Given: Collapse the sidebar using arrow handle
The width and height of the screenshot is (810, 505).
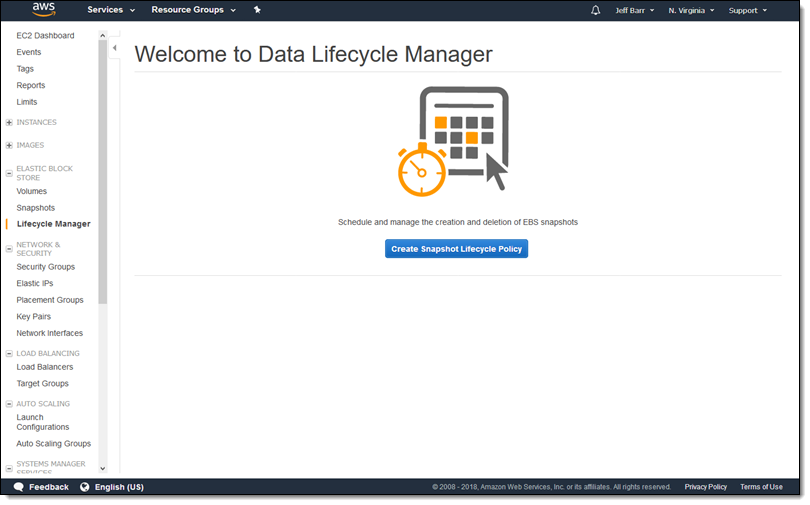Looking at the screenshot, I should tap(114, 48).
